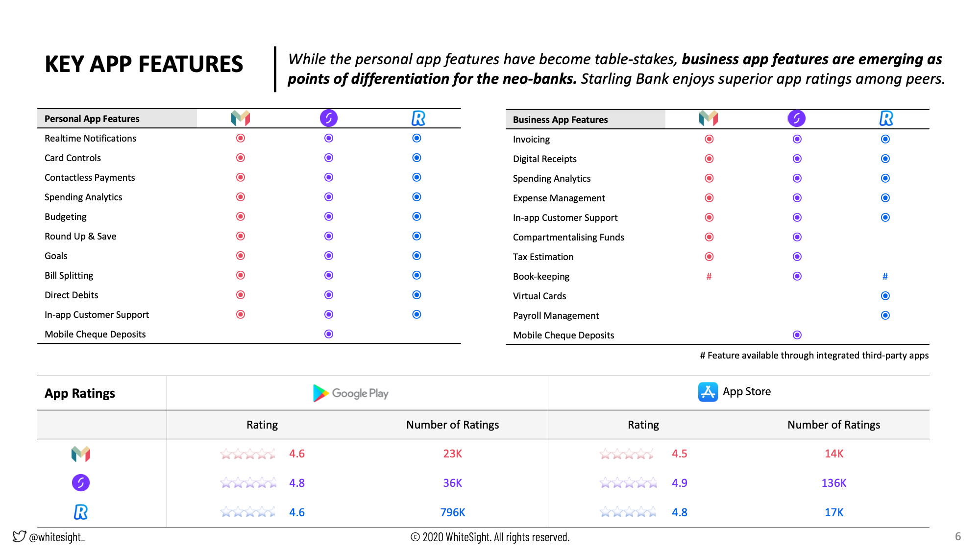This screenshot has width=980, height=551.
Task: Click the Starling logo in Personal App Features header
Action: (329, 118)
